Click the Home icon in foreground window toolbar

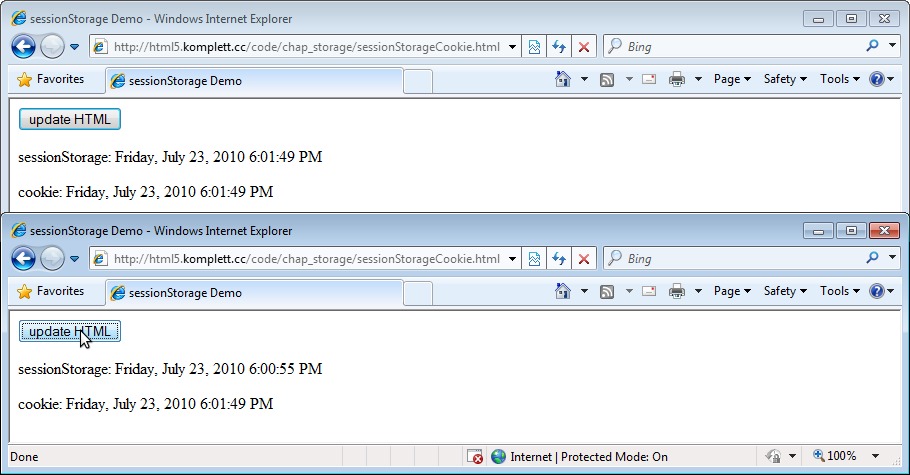point(563,291)
